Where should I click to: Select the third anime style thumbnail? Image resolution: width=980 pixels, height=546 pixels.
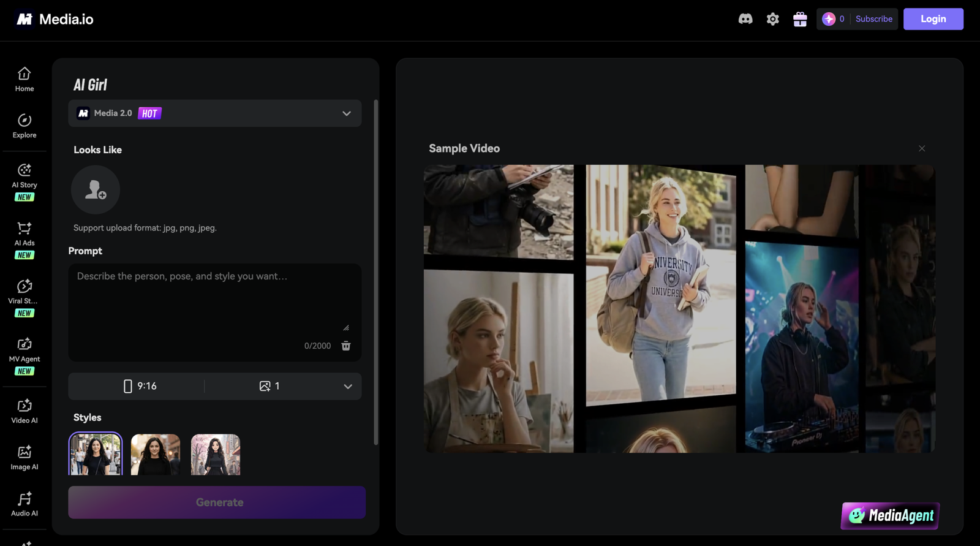[216, 455]
